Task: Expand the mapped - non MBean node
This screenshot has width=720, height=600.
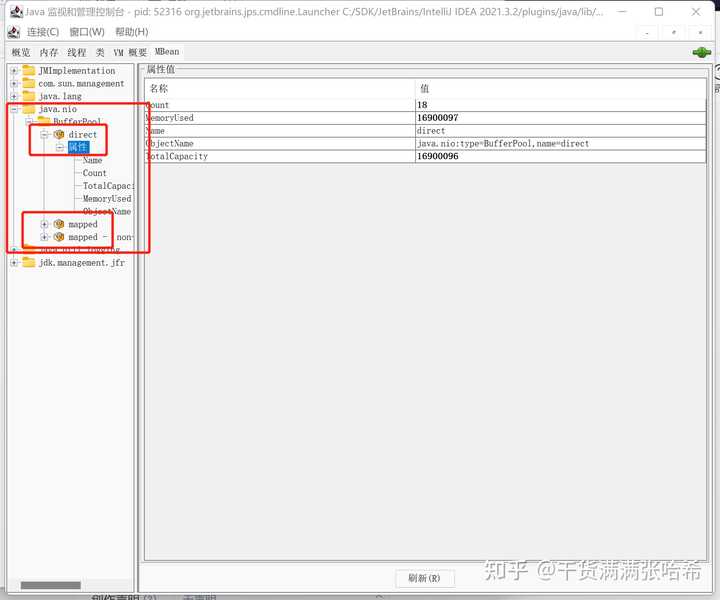Action: (x=45, y=237)
